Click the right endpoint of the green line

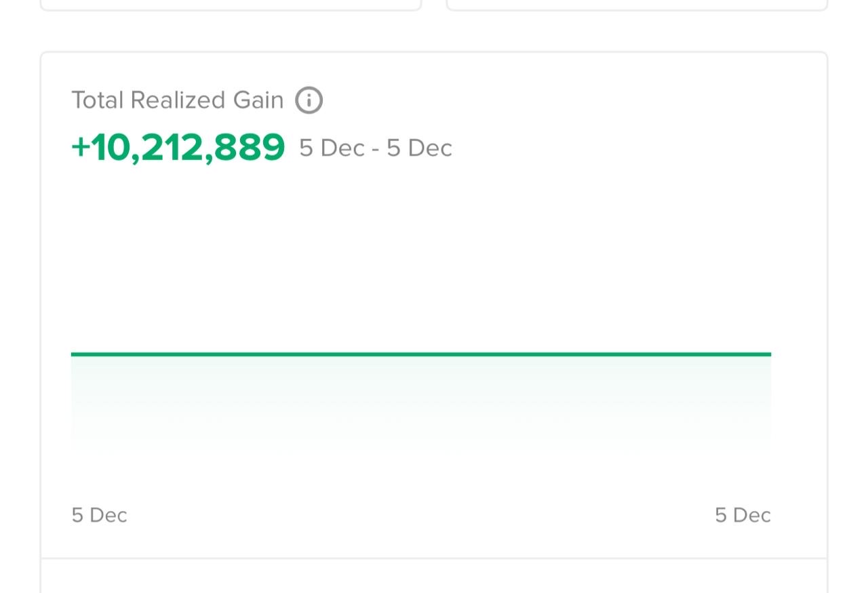[x=769, y=354]
